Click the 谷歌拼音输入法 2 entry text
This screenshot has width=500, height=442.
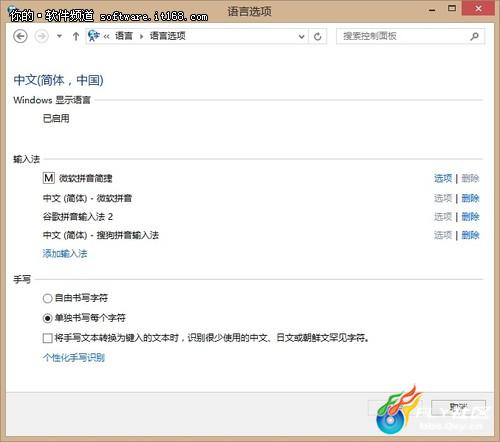click(x=78, y=217)
